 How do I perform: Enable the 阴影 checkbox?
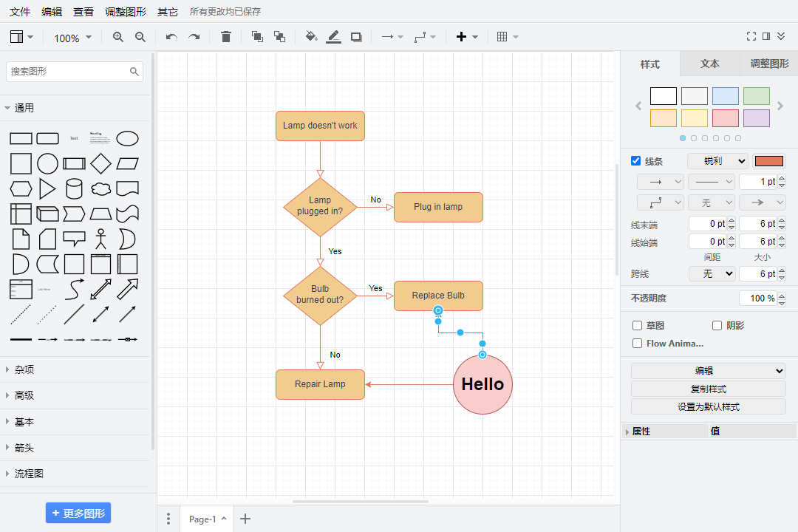pyautogui.click(x=717, y=325)
